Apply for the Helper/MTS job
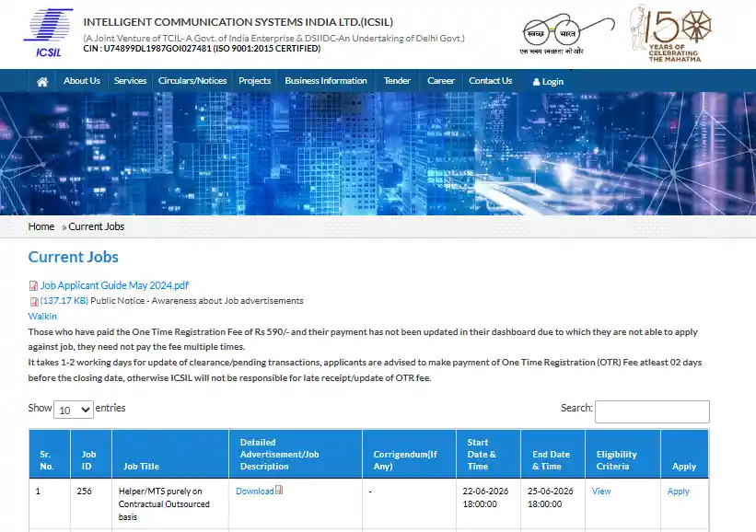 (x=679, y=491)
